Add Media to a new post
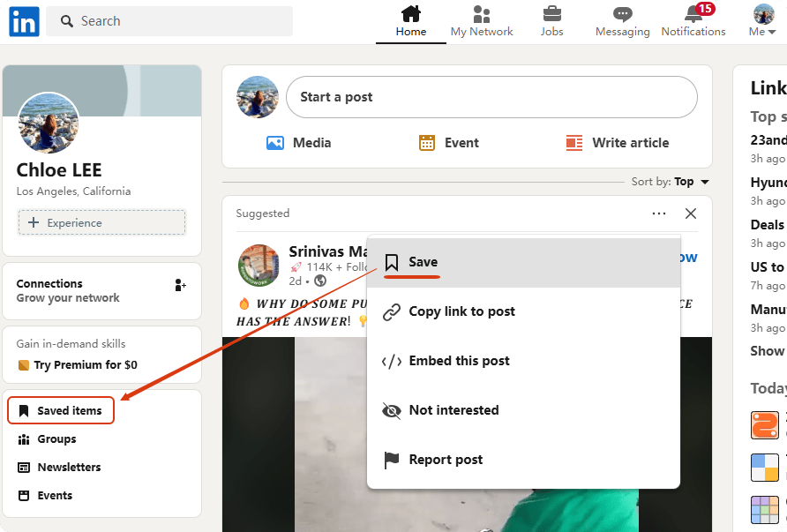The width and height of the screenshot is (787, 532). [299, 143]
